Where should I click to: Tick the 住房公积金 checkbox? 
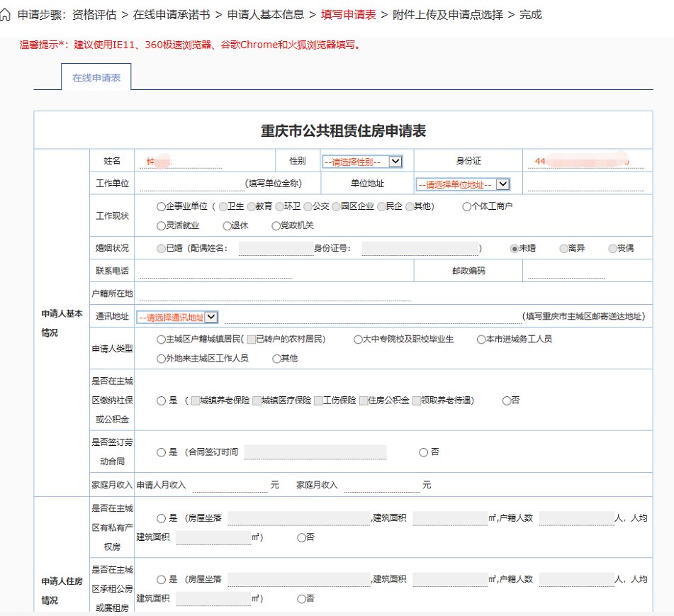pos(364,401)
